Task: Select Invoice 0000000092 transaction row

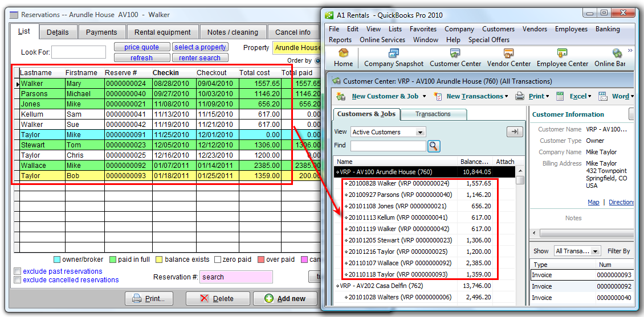Action: point(583,286)
